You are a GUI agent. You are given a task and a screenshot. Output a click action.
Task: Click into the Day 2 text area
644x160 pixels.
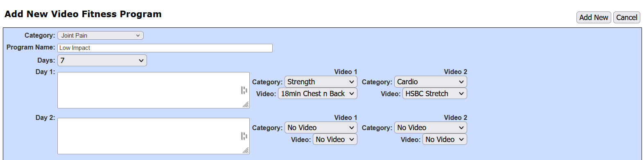pos(154,136)
